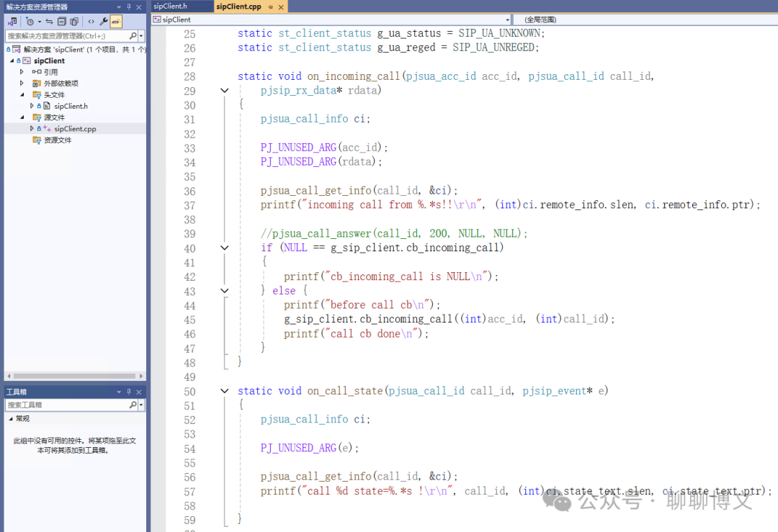Pin the Toolbox panel with pushpin icon
The width and height of the screenshot is (778, 532).
[130, 392]
